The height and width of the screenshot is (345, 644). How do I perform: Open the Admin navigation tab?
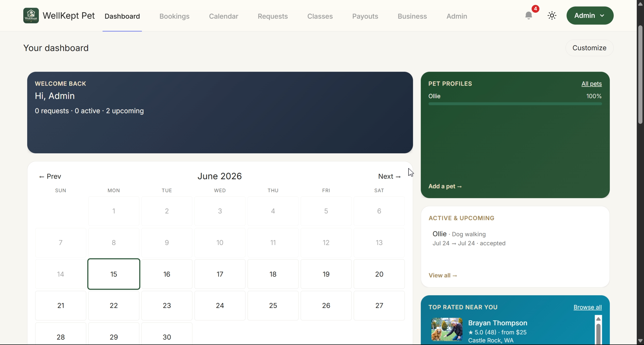coord(457,16)
